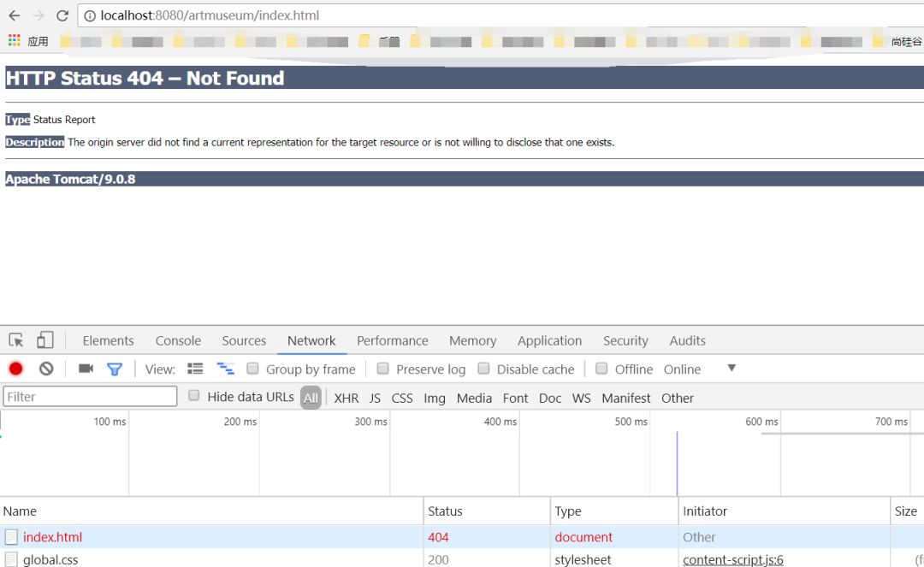Open the Memory tab
Screen dimensions: 924x567
point(472,340)
